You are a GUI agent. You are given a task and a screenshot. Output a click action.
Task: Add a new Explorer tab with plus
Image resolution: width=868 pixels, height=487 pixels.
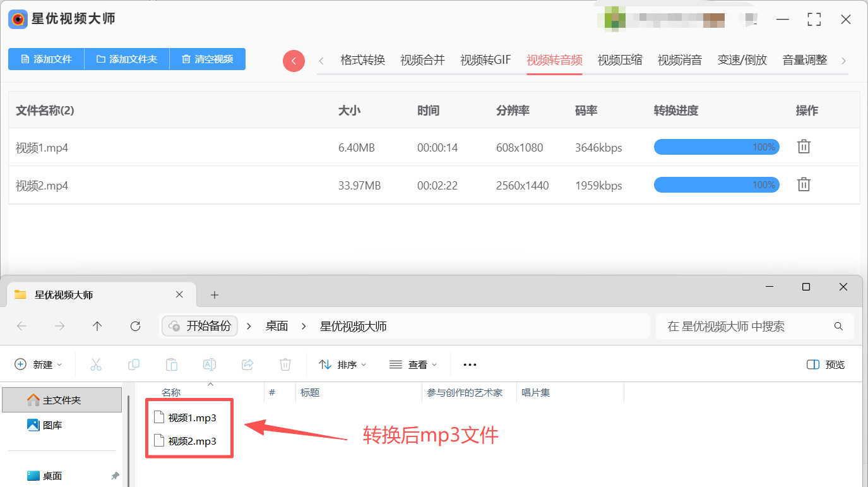point(215,295)
